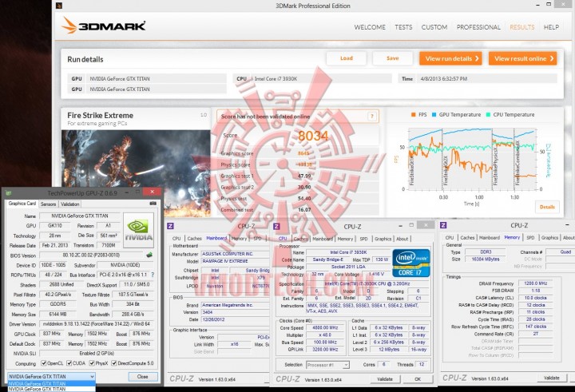
Task: Click the GPU-Z screenshot camera icon
Action: click(153, 204)
